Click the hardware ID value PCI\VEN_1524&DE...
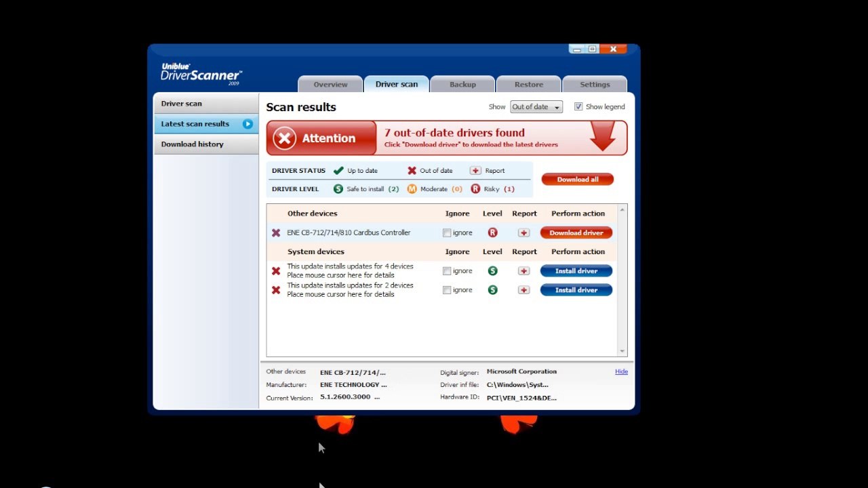 click(521, 398)
